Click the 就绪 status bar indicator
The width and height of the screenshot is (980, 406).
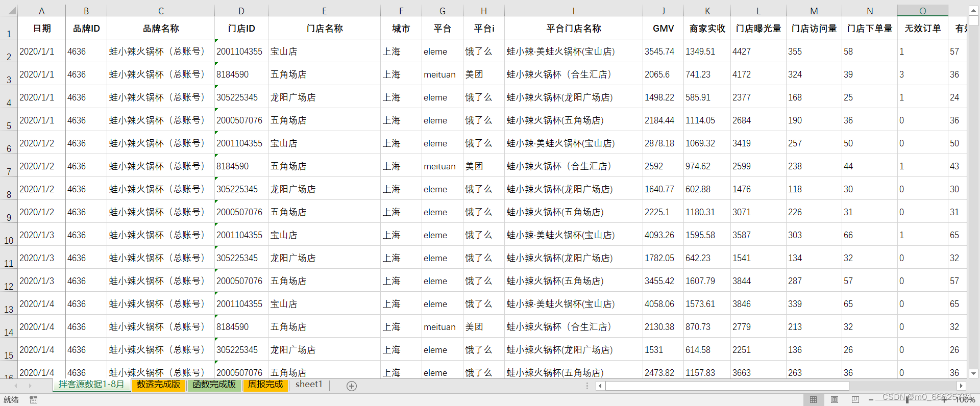coord(11,400)
